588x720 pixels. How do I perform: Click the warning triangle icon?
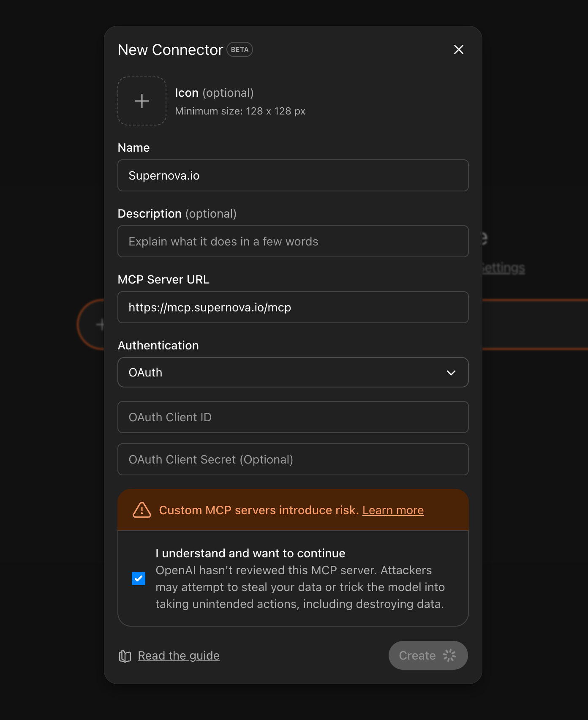point(142,510)
